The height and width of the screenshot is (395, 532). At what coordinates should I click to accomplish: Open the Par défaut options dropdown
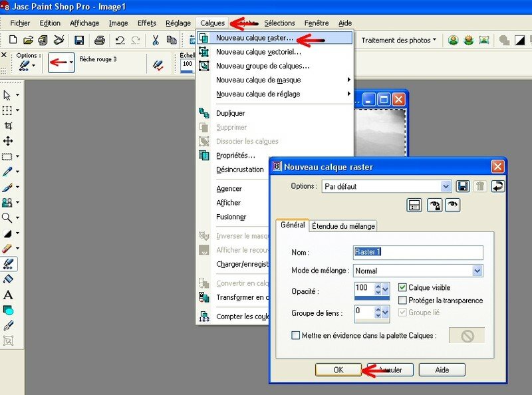pyautogui.click(x=446, y=186)
